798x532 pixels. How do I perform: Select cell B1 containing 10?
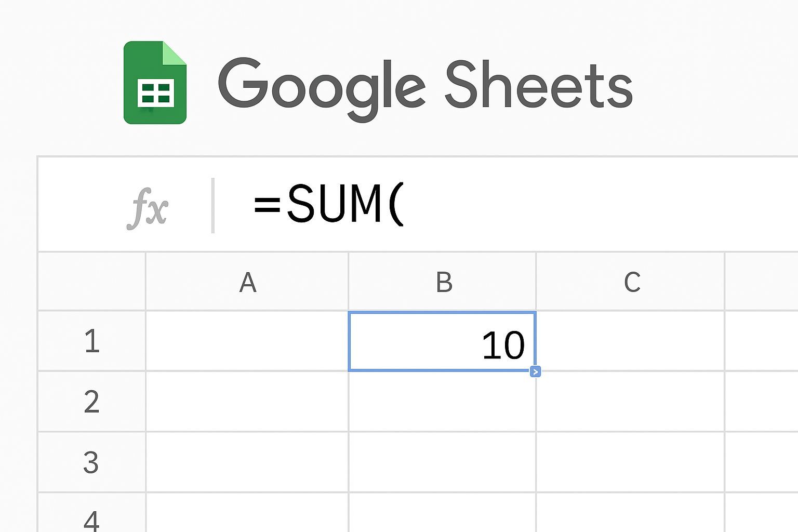442,341
